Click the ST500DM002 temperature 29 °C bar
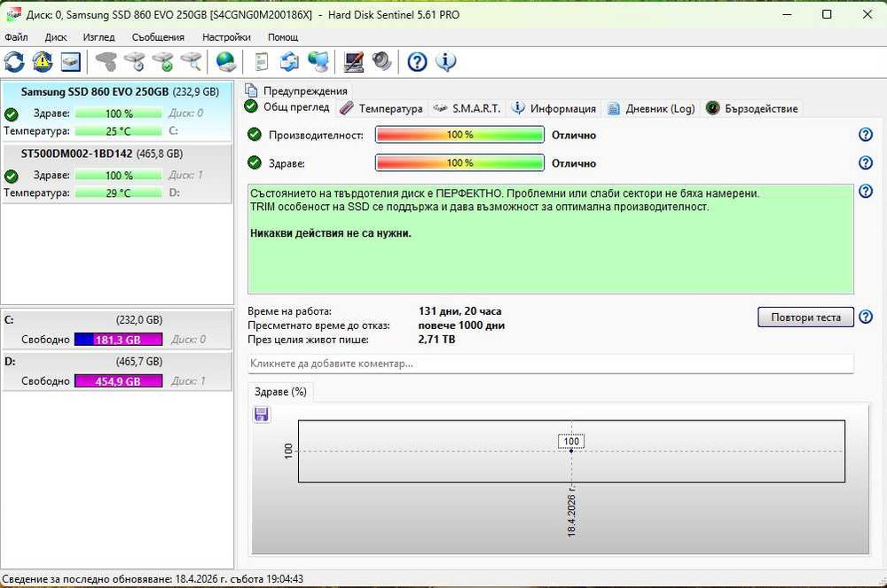The width and height of the screenshot is (887, 588). 119,192
